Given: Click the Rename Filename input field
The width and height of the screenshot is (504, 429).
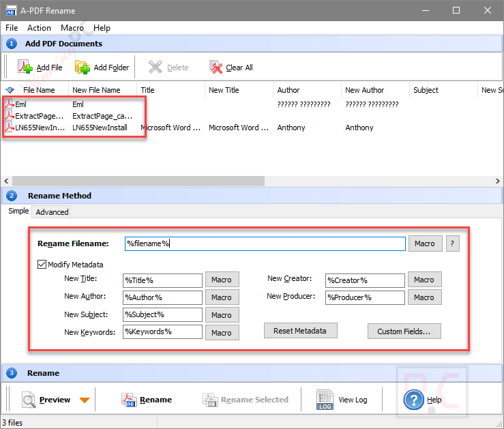Looking at the screenshot, I should pos(264,243).
